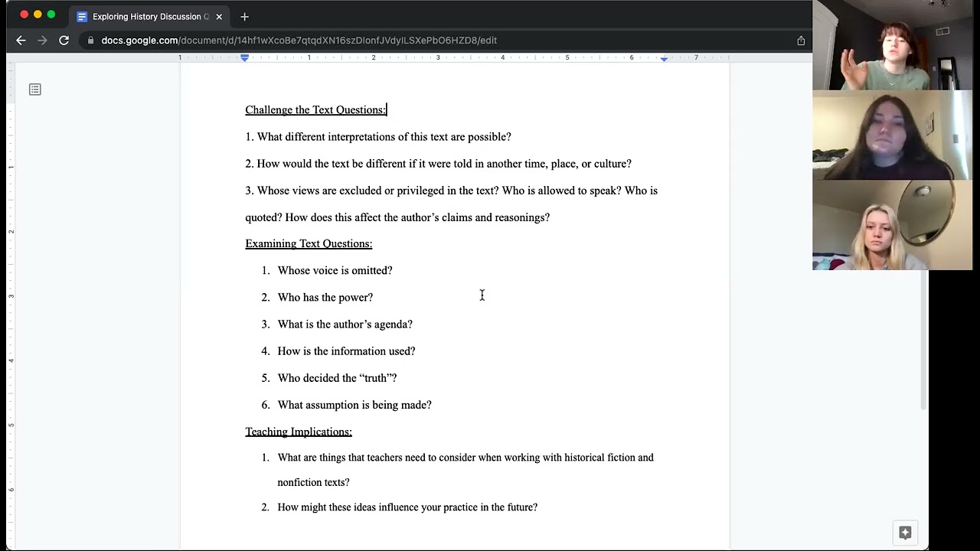Click the left indent marker on ruler
This screenshot has width=980, height=551.
tap(245, 57)
